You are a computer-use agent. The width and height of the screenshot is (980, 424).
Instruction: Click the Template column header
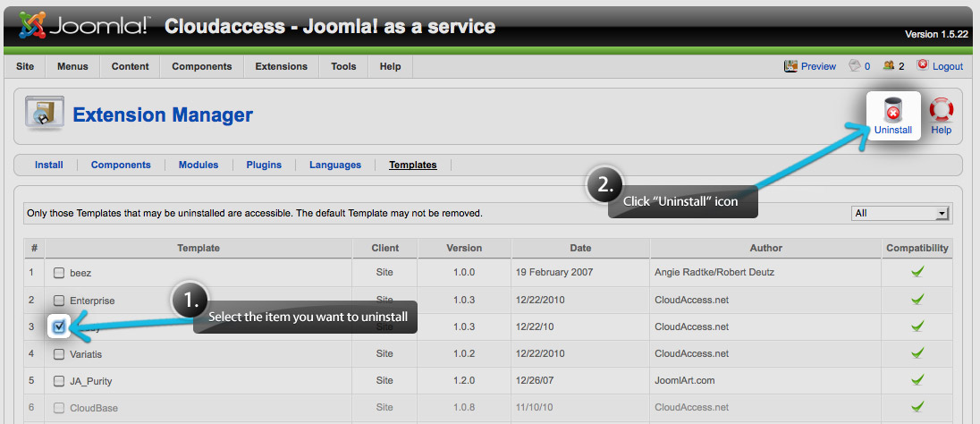[199, 249]
